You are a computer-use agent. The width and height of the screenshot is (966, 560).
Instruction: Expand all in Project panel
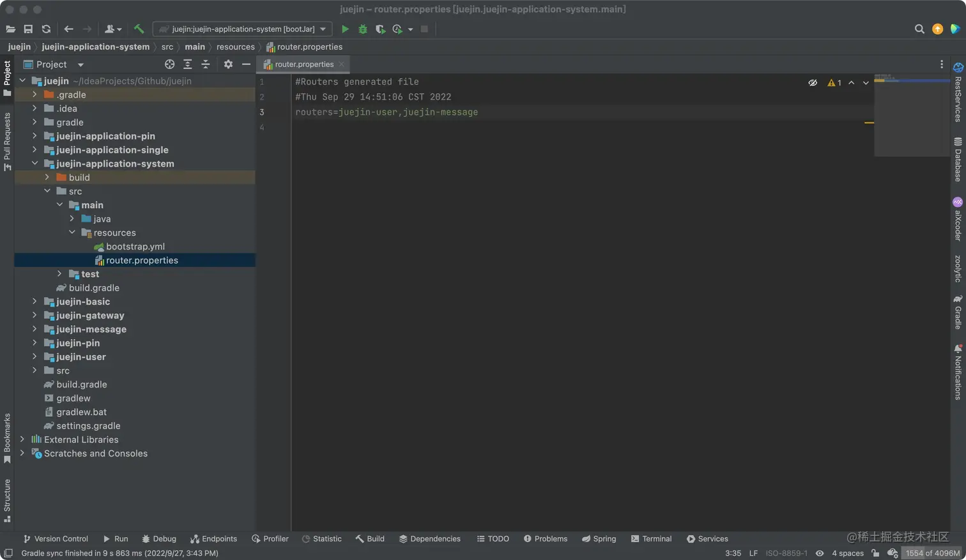(x=187, y=64)
